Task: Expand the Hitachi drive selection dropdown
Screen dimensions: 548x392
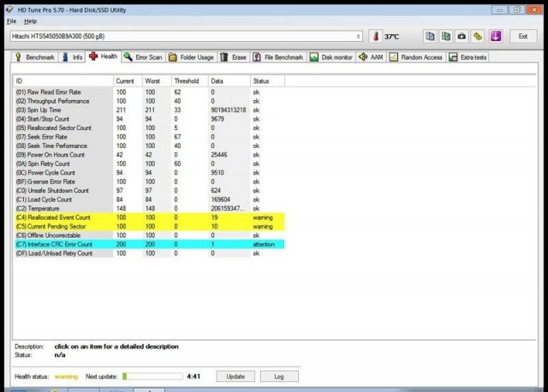Action: [358, 37]
